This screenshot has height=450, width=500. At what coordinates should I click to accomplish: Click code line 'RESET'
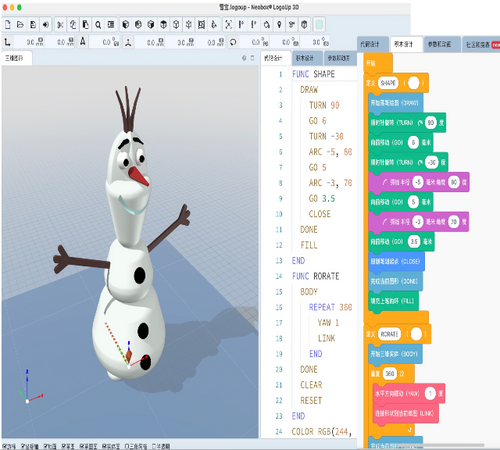[311, 400]
